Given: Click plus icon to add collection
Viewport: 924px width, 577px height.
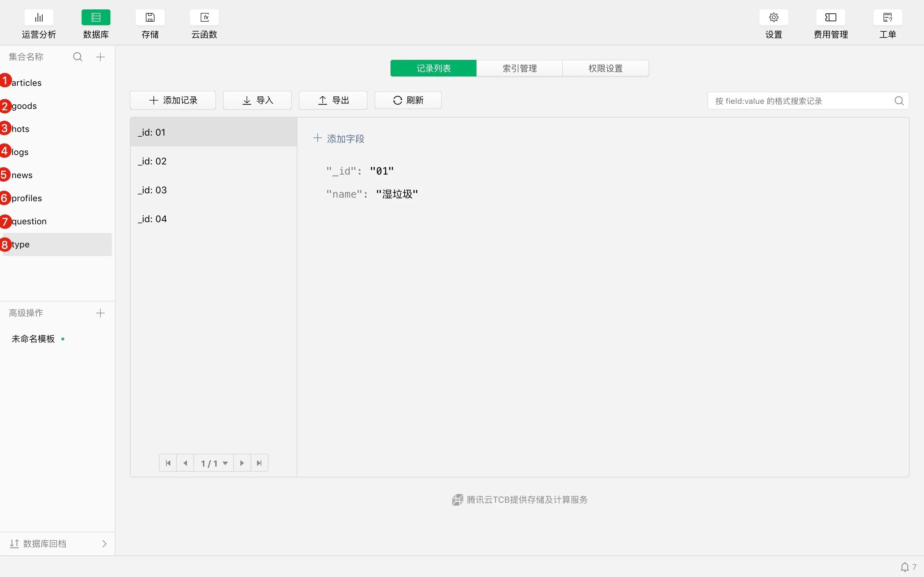Looking at the screenshot, I should point(100,57).
